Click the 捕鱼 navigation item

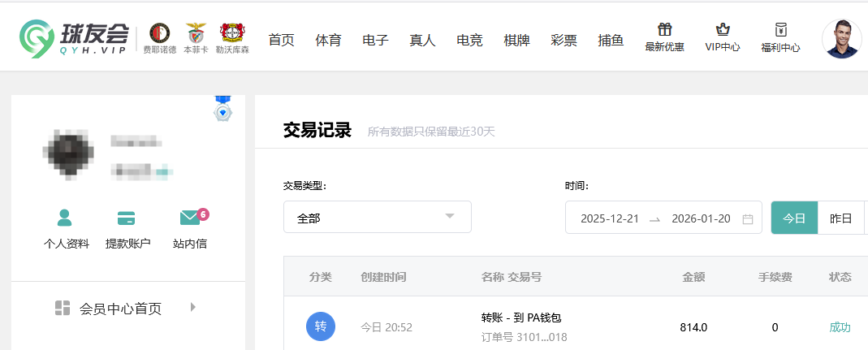click(611, 40)
